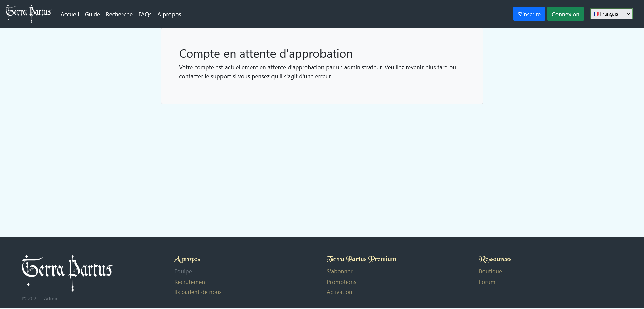The image size is (644, 309).
Task: Visit the Forum link in footer
Action: (487, 282)
